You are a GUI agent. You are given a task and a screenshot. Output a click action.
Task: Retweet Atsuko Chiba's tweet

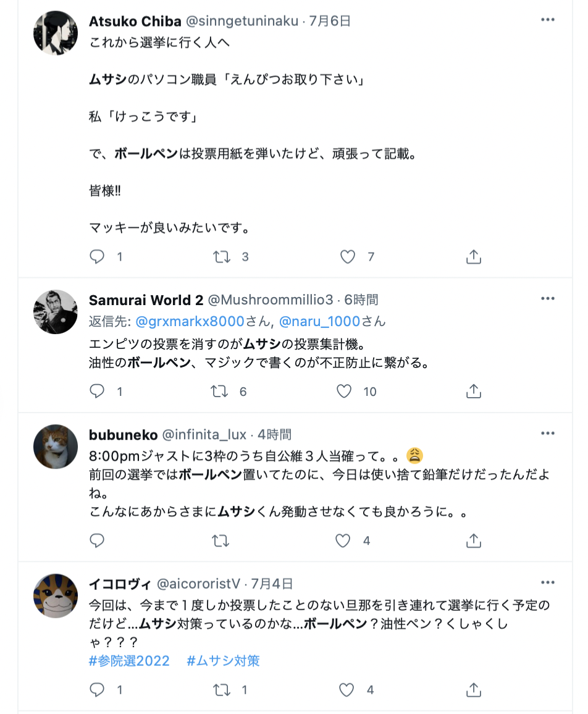pos(222,257)
